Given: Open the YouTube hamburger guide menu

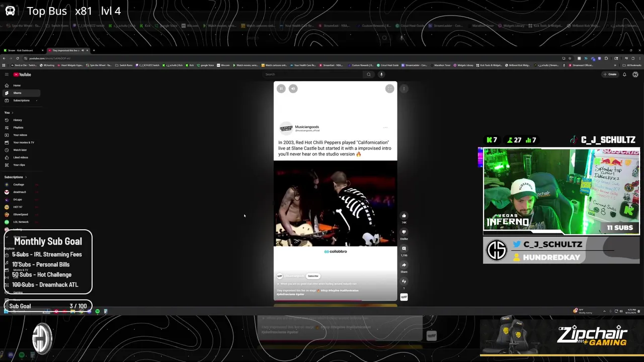Looking at the screenshot, I should coord(7,74).
